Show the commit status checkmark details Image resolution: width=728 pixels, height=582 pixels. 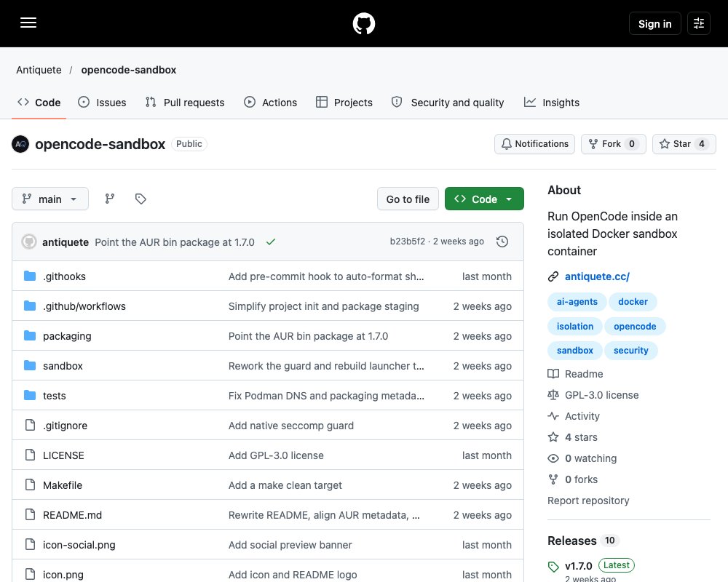coord(271,242)
